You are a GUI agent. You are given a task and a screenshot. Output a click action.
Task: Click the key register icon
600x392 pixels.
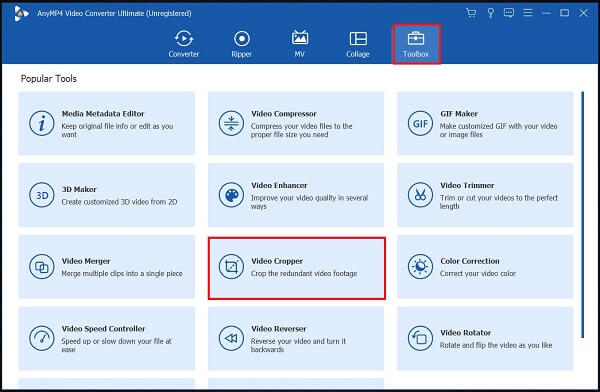[x=490, y=13]
